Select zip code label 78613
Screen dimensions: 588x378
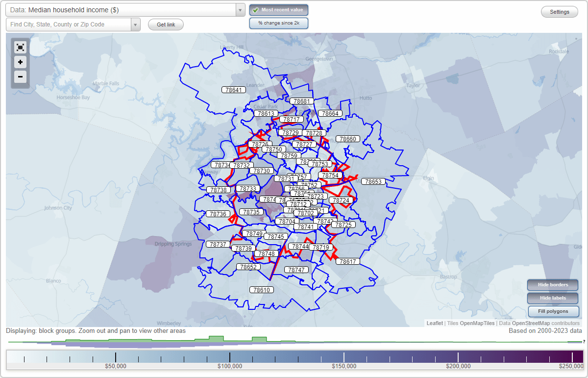pyautogui.click(x=266, y=113)
